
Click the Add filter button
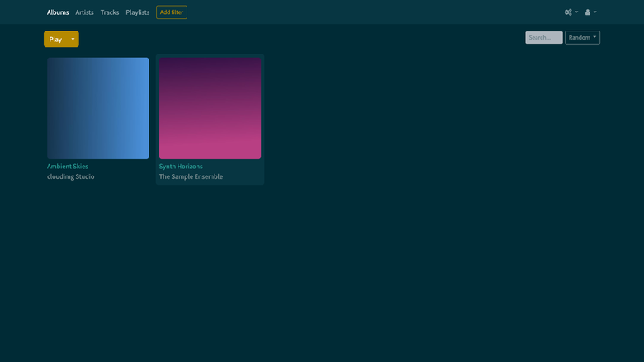click(172, 12)
